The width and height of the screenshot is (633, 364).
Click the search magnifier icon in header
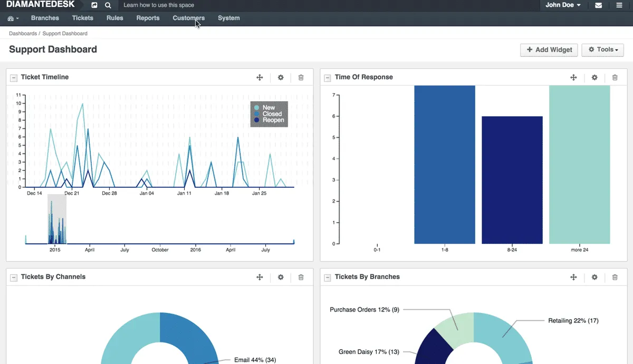click(108, 5)
